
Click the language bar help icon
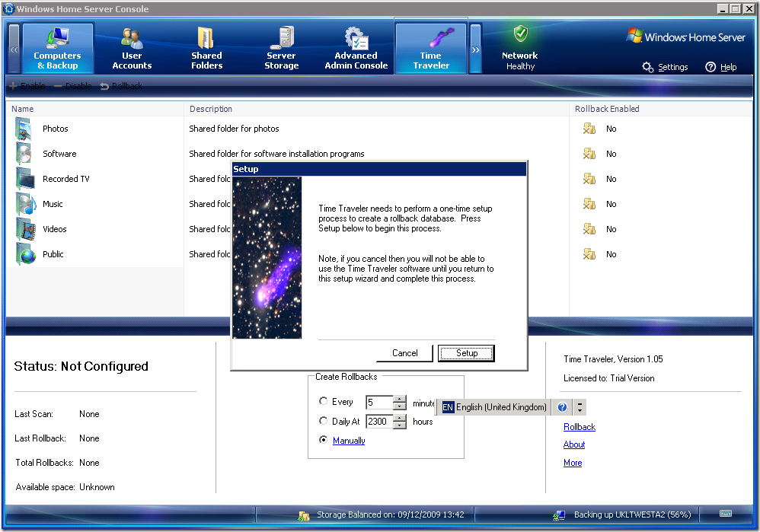click(x=562, y=407)
